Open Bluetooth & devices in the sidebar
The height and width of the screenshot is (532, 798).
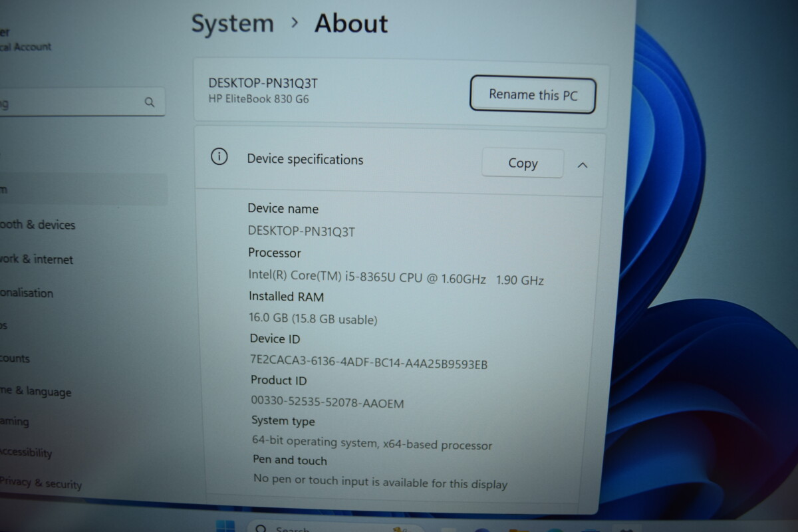(x=37, y=225)
